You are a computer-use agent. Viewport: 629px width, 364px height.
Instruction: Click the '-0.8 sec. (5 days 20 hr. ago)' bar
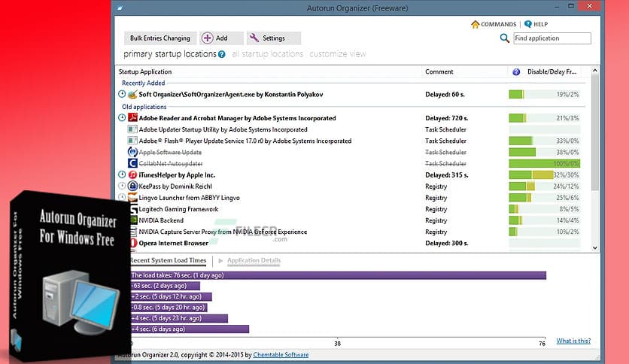(x=169, y=308)
